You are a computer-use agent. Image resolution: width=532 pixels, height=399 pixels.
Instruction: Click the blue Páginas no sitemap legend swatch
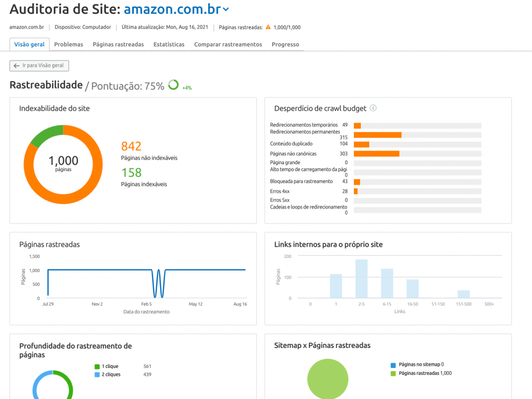[393, 365]
